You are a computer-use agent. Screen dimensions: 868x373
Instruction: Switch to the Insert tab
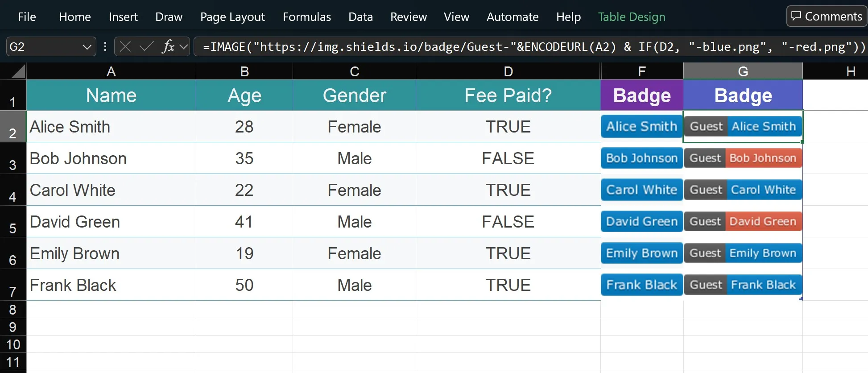(123, 17)
